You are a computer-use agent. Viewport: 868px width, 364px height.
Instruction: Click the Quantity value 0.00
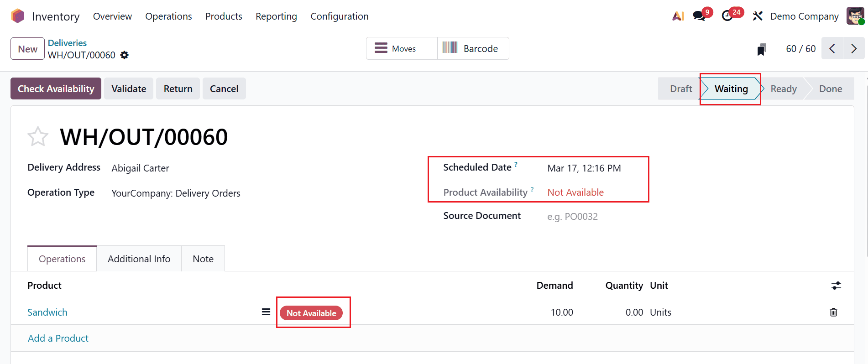point(634,312)
